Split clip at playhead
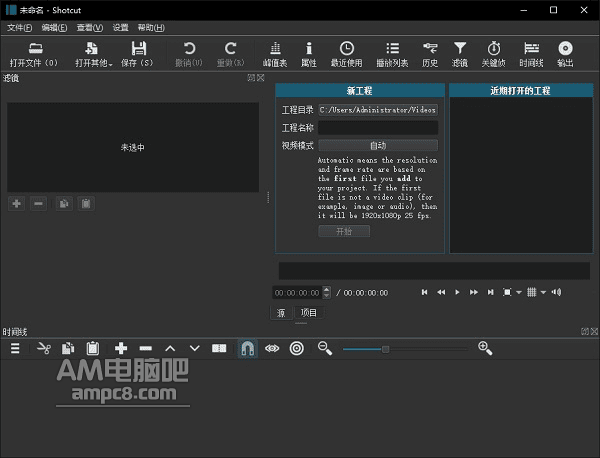 [x=219, y=348]
